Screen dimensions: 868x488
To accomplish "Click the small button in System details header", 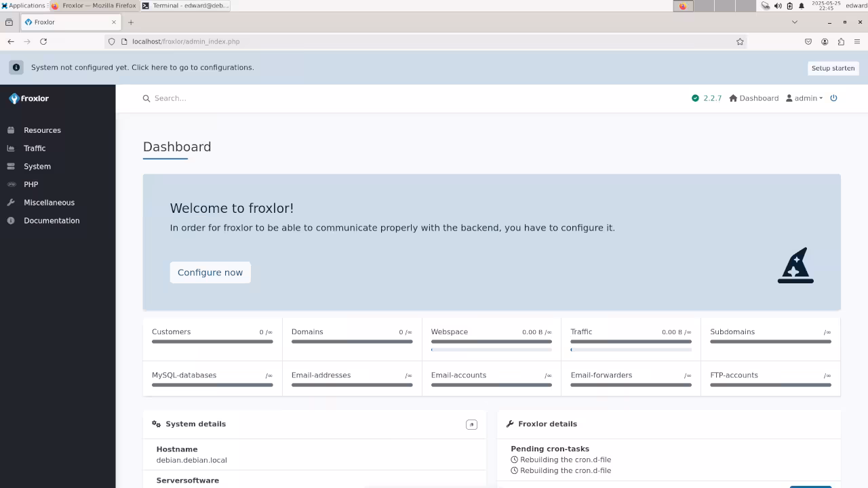I will [x=471, y=425].
